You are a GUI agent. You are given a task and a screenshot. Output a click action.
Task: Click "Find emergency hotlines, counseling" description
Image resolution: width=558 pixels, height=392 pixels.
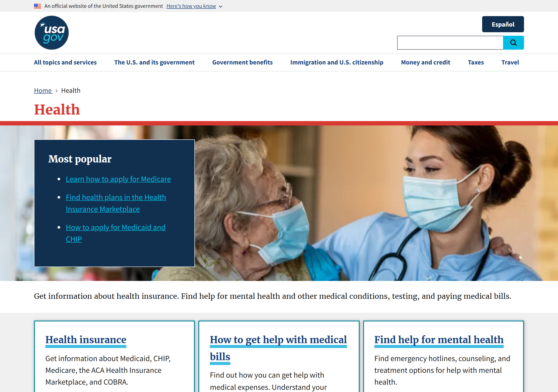pyautogui.click(x=442, y=370)
